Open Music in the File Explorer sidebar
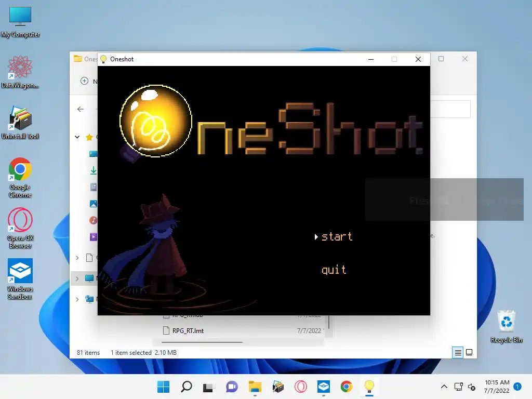The width and height of the screenshot is (532, 399). coord(94,220)
